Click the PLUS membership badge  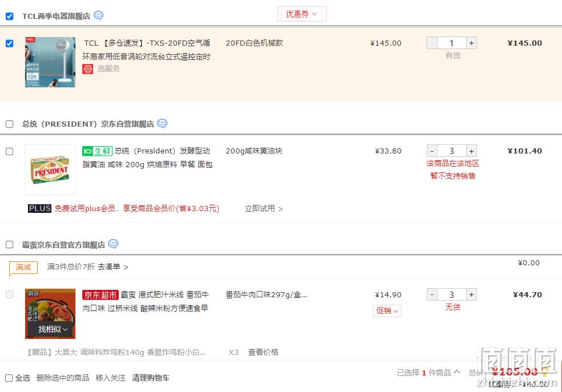40,208
